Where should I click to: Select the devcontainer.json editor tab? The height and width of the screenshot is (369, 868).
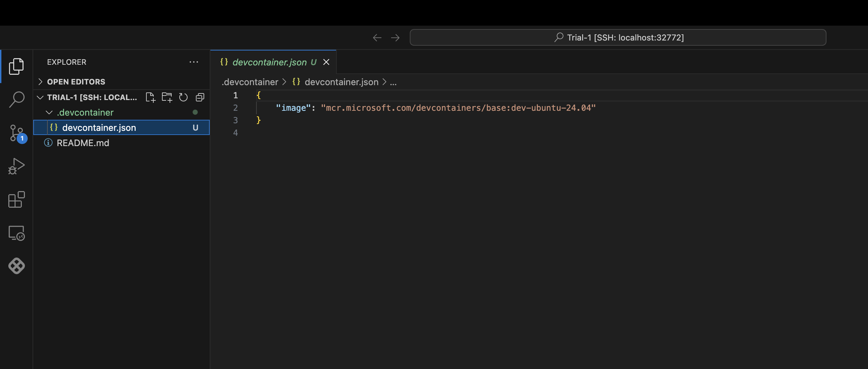tap(269, 62)
